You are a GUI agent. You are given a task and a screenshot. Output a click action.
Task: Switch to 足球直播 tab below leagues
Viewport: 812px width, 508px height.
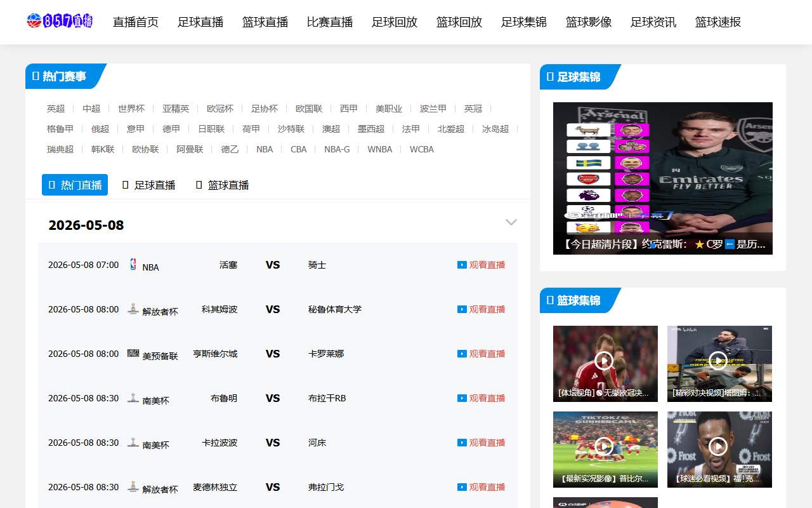(148, 185)
